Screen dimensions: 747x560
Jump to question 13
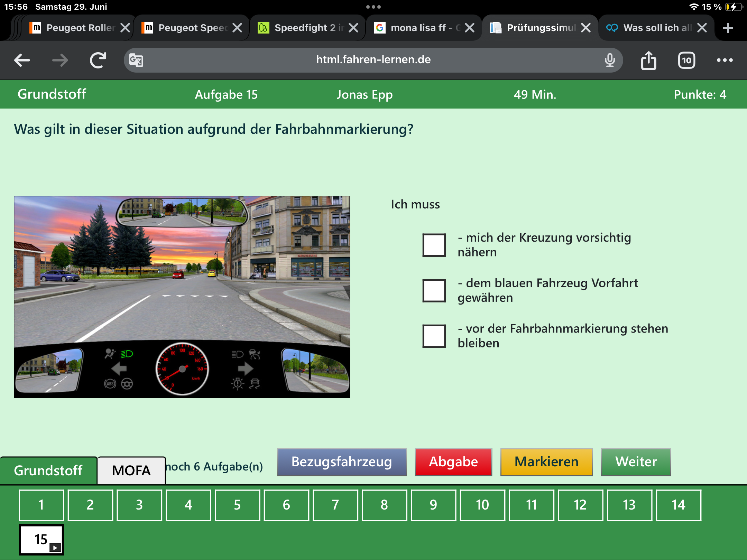coord(629,505)
